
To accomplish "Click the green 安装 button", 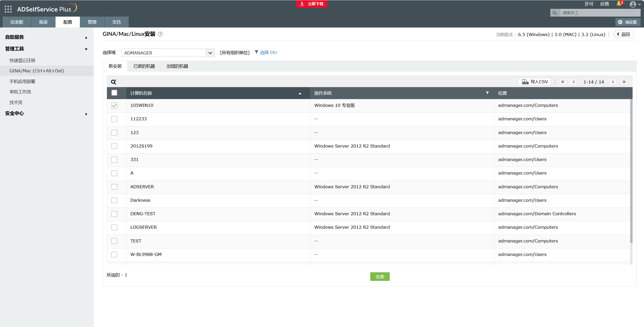I will 380,277.
